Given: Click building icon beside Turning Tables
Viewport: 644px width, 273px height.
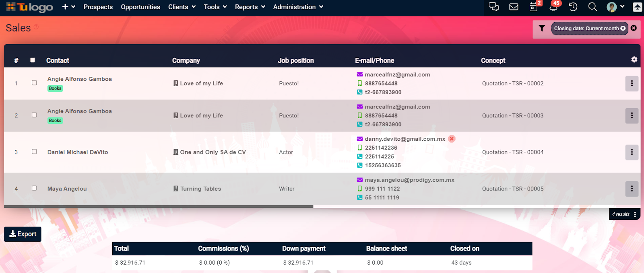Looking at the screenshot, I should (176, 189).
